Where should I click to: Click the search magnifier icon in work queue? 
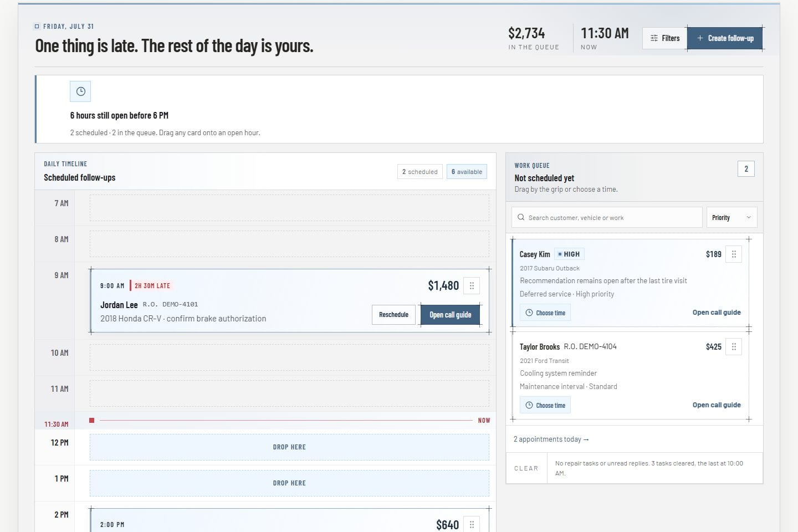point(521,217)
